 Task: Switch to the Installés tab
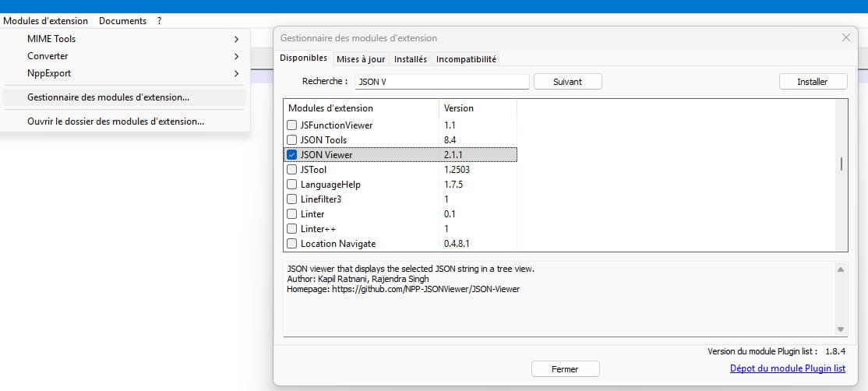[410, 59]
